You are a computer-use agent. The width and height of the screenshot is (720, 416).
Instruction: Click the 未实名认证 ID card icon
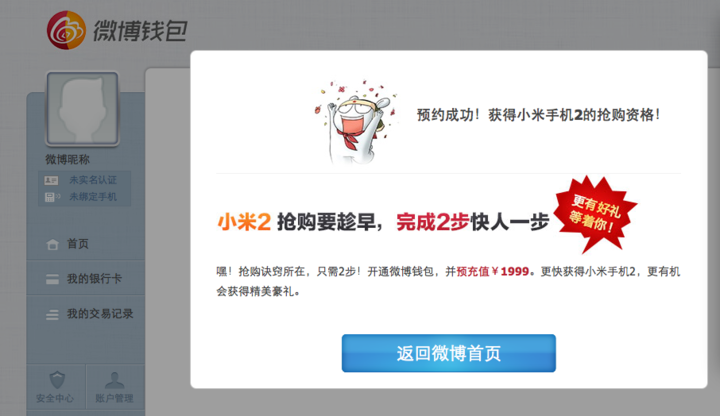coord(51,180)
